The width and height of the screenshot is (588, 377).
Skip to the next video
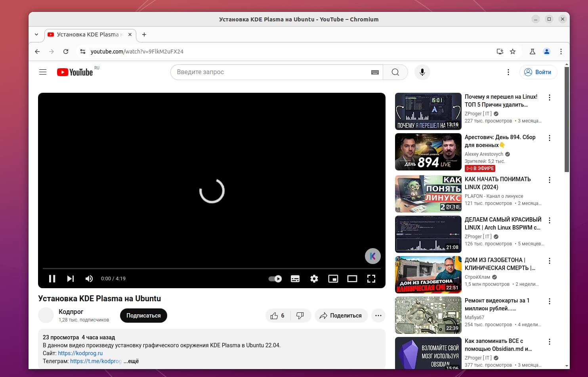coord(71,279)
